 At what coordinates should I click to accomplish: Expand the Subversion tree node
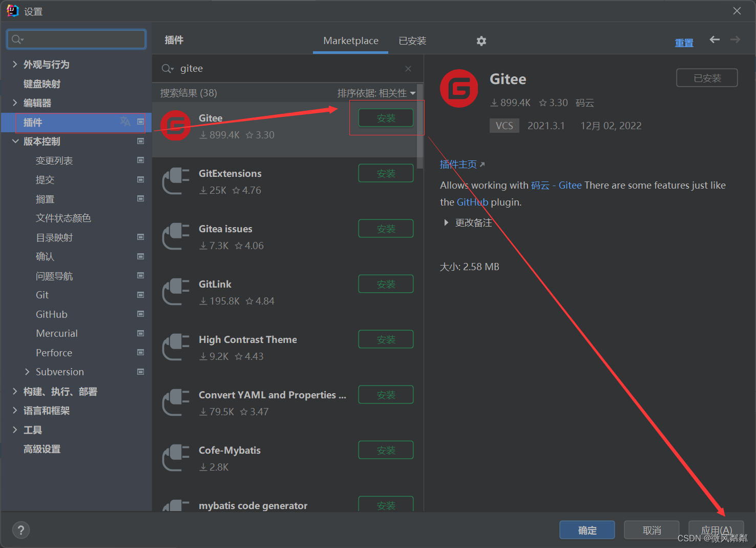click(27, 372)
